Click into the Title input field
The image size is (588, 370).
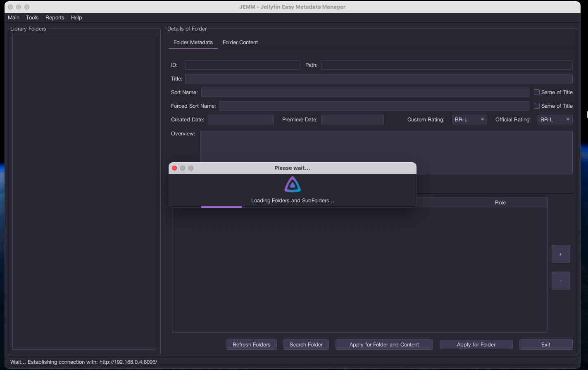coord(379,78)
